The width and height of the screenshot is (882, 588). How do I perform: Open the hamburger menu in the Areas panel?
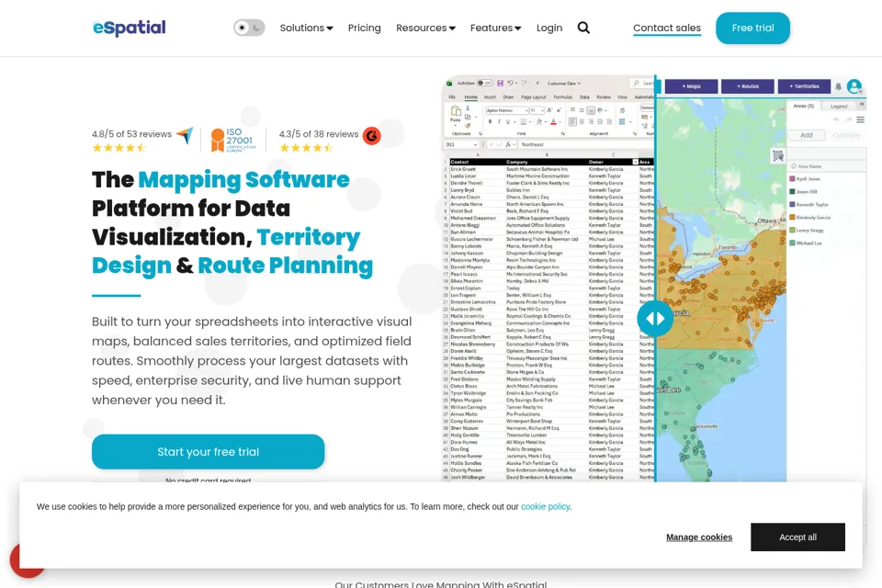[x=860, y=119]
